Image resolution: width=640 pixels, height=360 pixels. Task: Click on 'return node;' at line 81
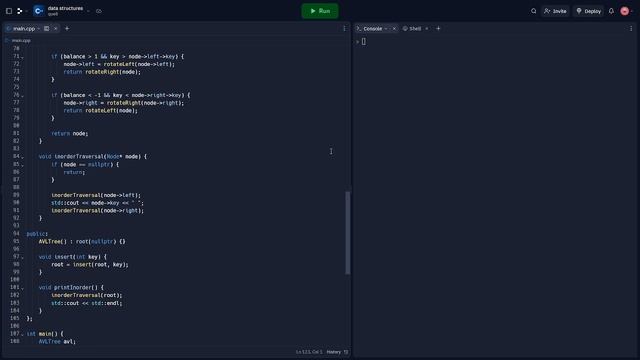point(69,133)
